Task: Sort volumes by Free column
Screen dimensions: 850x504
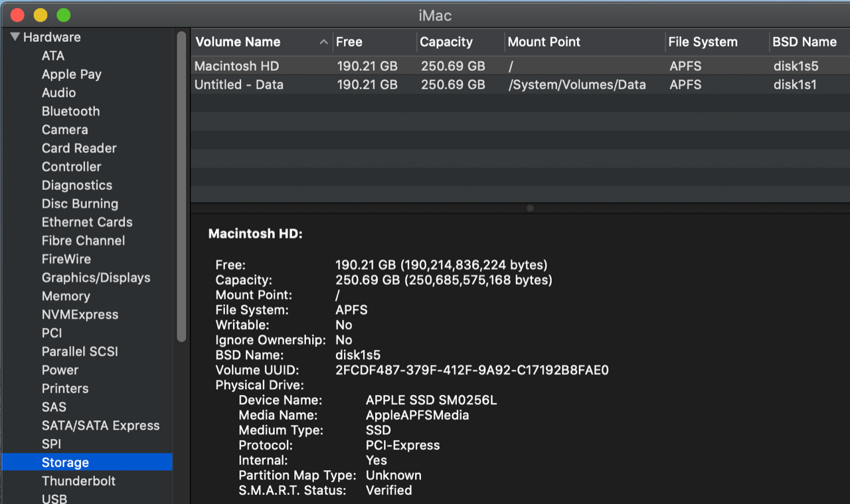Action: (x=349, y=42)
